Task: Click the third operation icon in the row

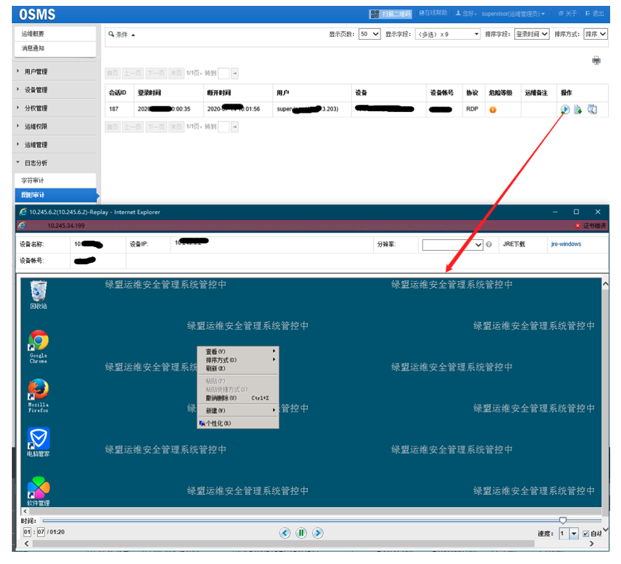Action: pyautogui.click(x=591, y=109)
